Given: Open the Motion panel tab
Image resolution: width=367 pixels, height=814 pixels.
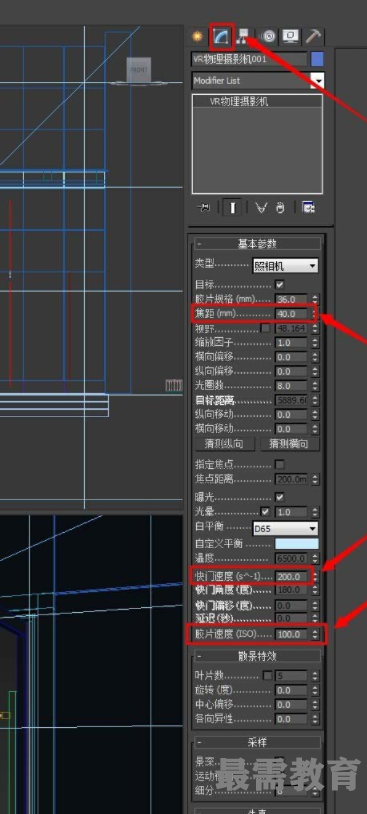Looking at the screenshot, I should (x=269, y=36).
